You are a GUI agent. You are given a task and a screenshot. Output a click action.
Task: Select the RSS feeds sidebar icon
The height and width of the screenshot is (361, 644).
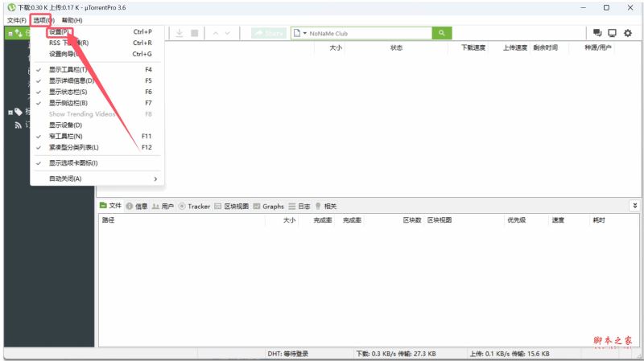click(x=19, y=125)
